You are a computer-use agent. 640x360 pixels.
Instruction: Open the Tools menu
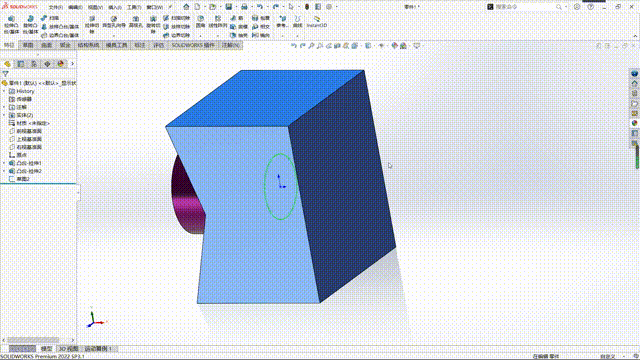(x=134, y=7)
